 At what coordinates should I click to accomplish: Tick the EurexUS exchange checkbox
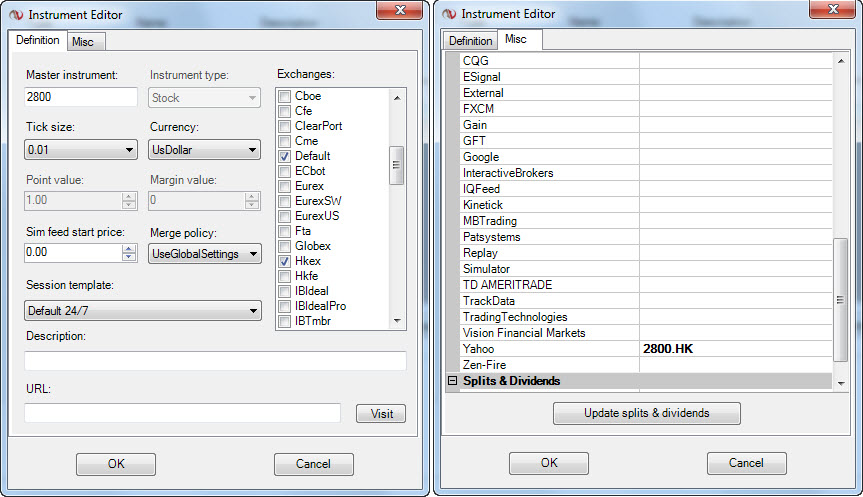pos(285,216)
